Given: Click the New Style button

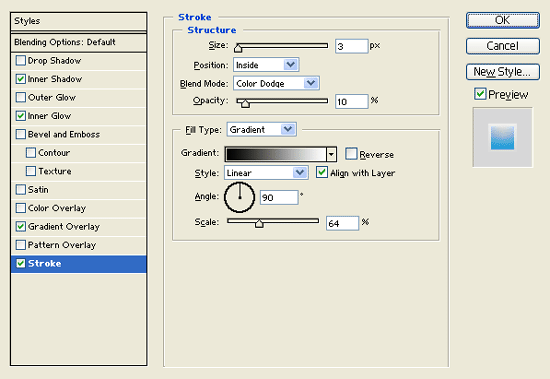Looking at the screenshot, I should tap(503, 72).
